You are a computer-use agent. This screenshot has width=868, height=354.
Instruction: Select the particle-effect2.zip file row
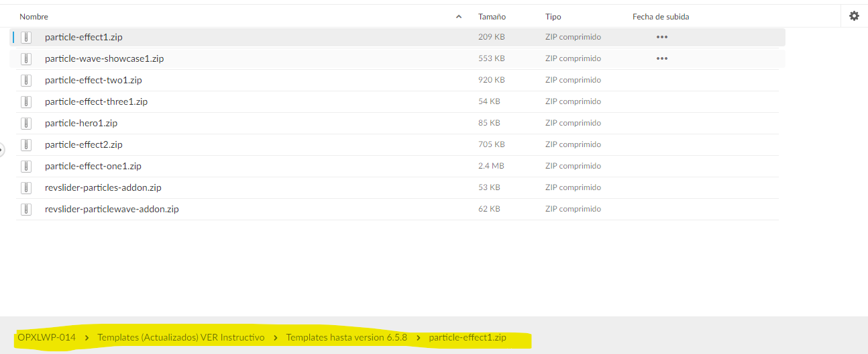268,145
